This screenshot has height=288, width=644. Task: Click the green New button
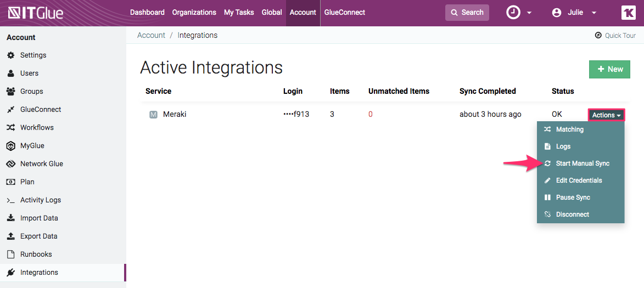(x=609, y=69)
